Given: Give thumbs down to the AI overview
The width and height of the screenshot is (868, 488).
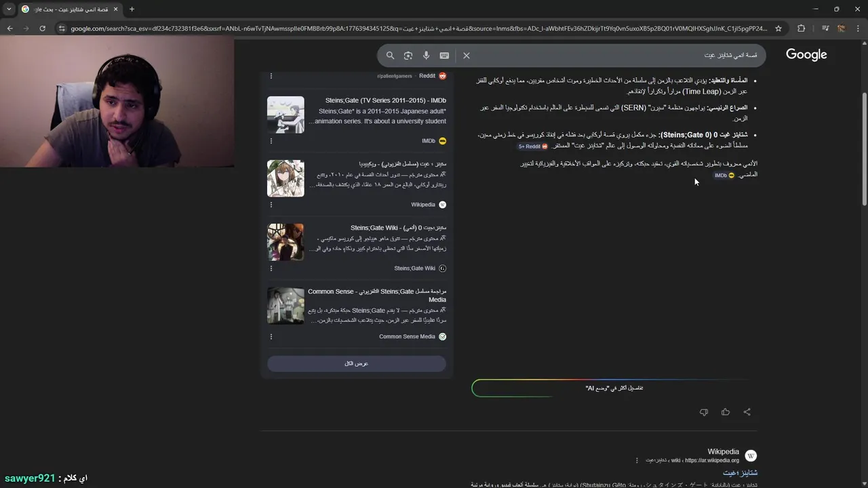Looking at the screenshot, I should tap(704, 412).
